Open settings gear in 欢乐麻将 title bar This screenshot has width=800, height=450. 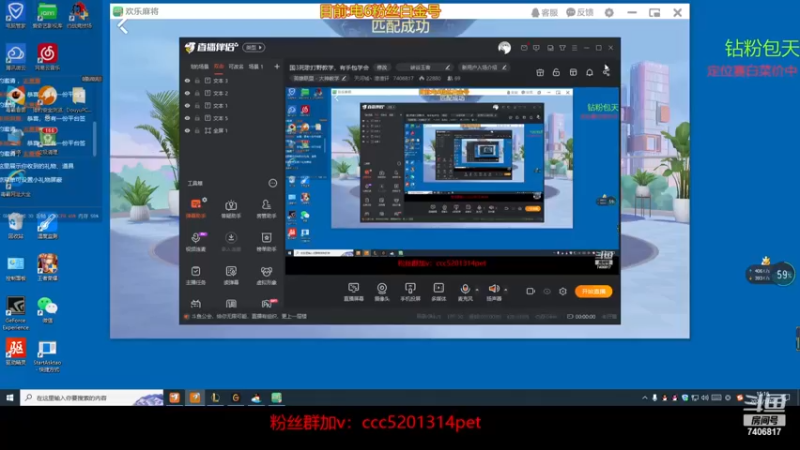(x=609, y=12)
